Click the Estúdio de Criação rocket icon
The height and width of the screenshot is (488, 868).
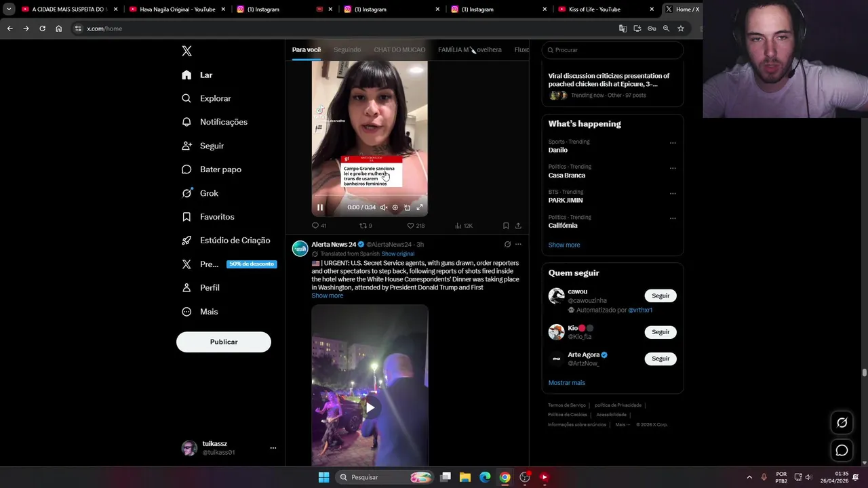(186, 241)
